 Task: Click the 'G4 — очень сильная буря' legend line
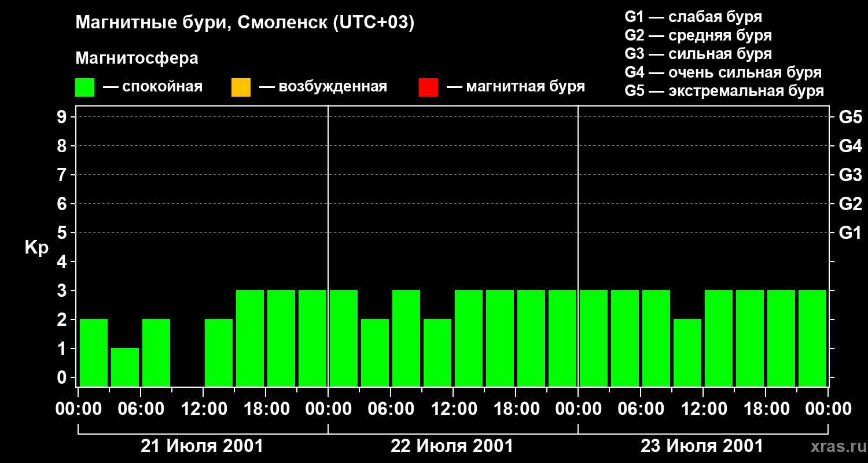(723, 72)
